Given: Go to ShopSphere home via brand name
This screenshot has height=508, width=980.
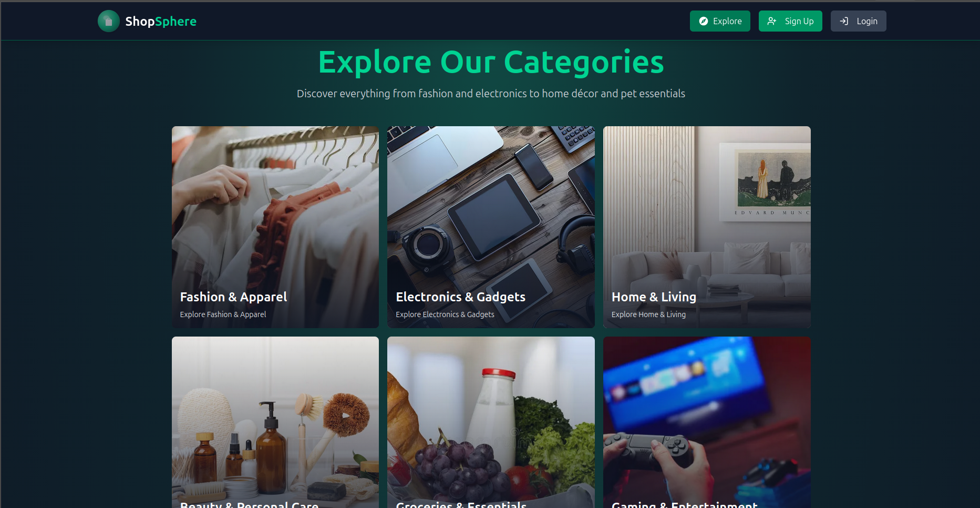Looking at the screenshot, I should 161,21.
